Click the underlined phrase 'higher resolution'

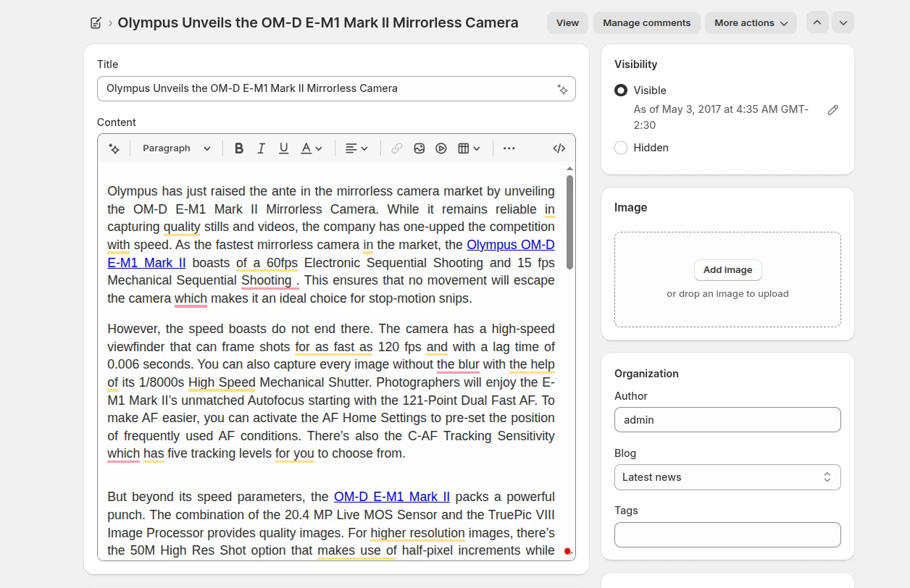coord(417,533)
